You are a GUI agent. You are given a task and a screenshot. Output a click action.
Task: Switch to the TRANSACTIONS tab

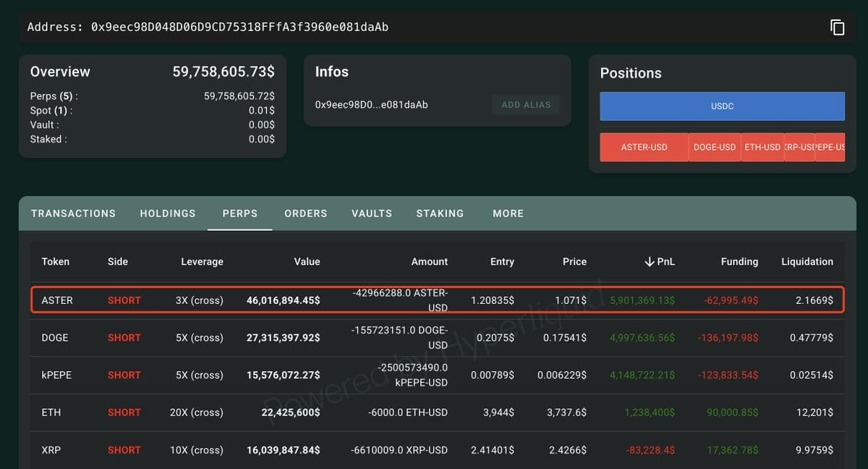pyautogui.click(x=73, y=214)
